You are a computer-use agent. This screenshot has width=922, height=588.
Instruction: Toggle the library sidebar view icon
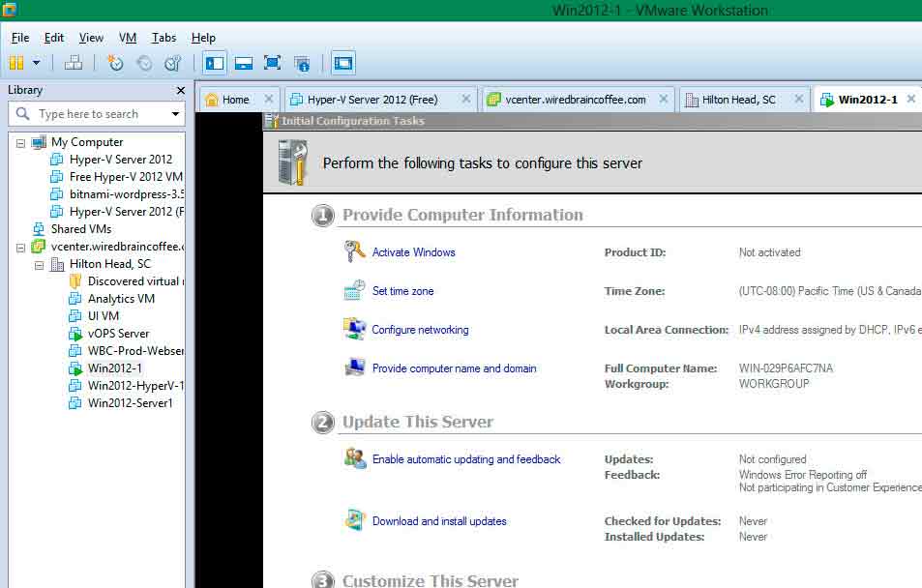point(215,63)
